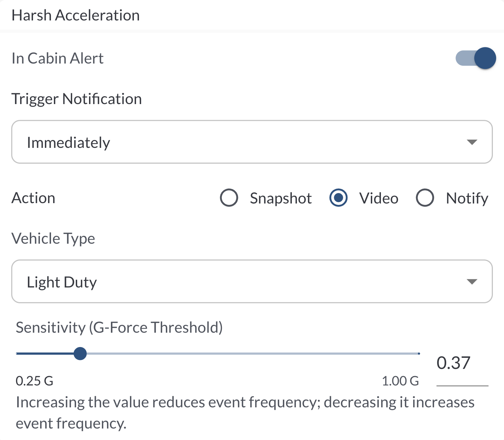Open the Vehicle Type dropdown showing Light Duty

pyautogui.click(x=251, y=282)
